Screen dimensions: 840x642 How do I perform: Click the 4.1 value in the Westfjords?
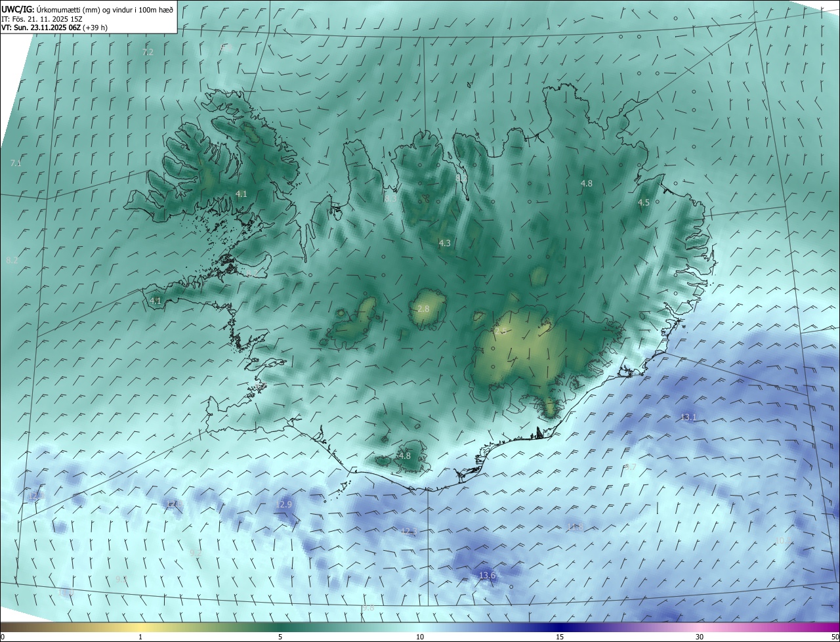pos(241,194)
